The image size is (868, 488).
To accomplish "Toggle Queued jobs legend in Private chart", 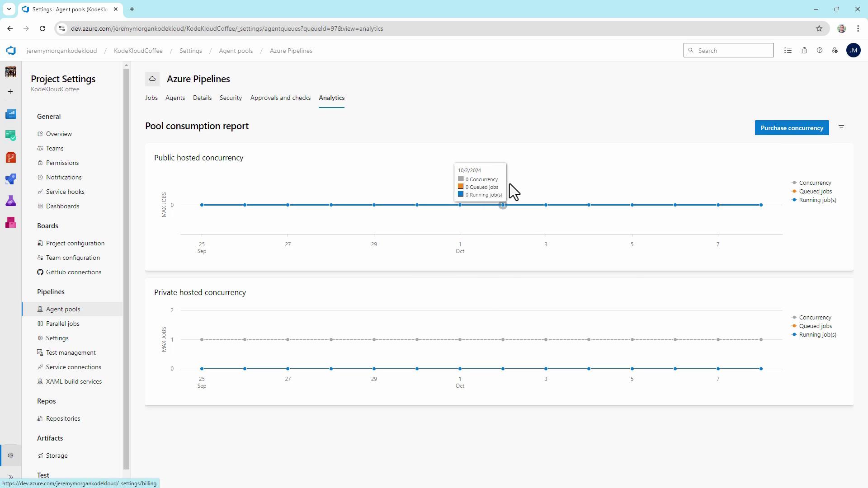I will tap(815, 326).
